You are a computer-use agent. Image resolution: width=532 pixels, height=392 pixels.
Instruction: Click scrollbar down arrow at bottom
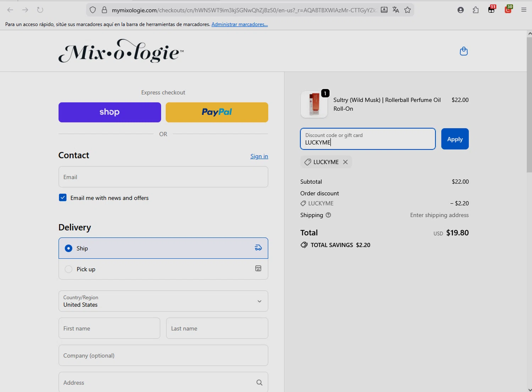529,390
